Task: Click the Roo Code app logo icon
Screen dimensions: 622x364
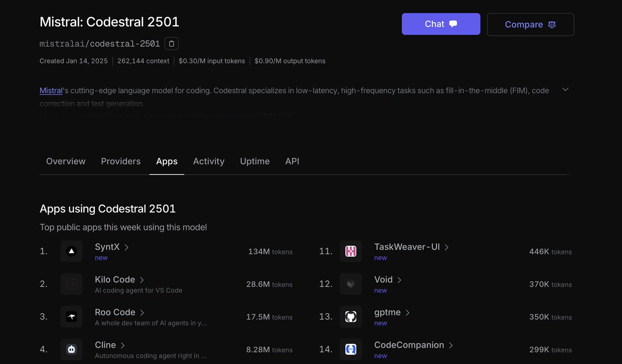Action: 72,316
